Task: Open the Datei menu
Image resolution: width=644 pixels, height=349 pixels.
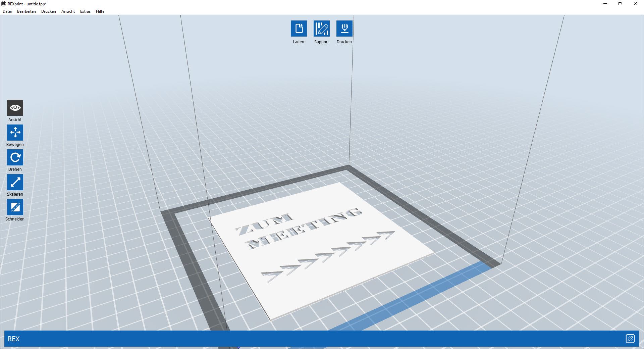Action: coord(7,11)
